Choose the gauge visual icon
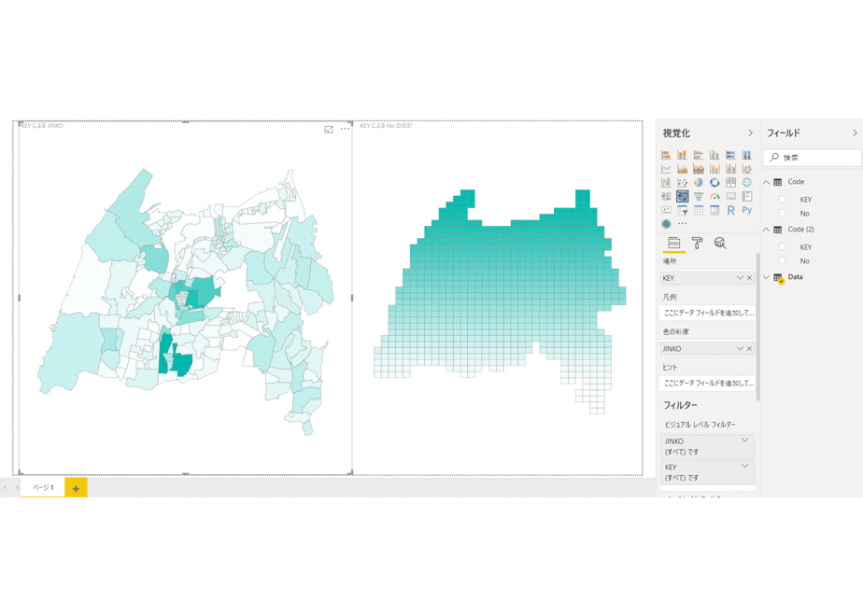The image size is (863, 616). [714, 196]
